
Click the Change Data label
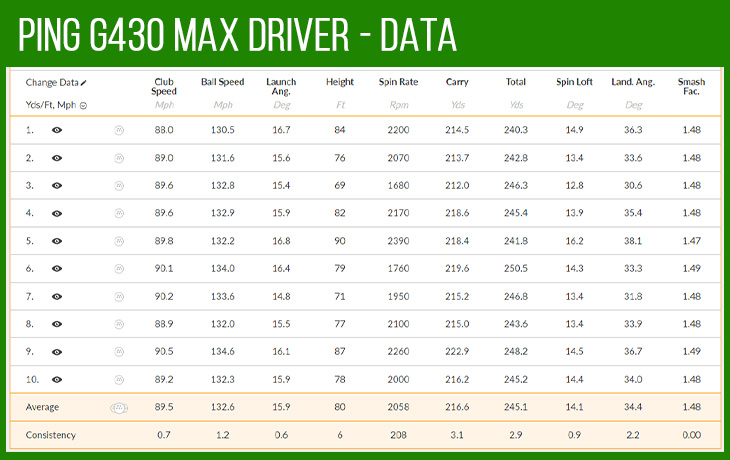click(x=52, y=83)
